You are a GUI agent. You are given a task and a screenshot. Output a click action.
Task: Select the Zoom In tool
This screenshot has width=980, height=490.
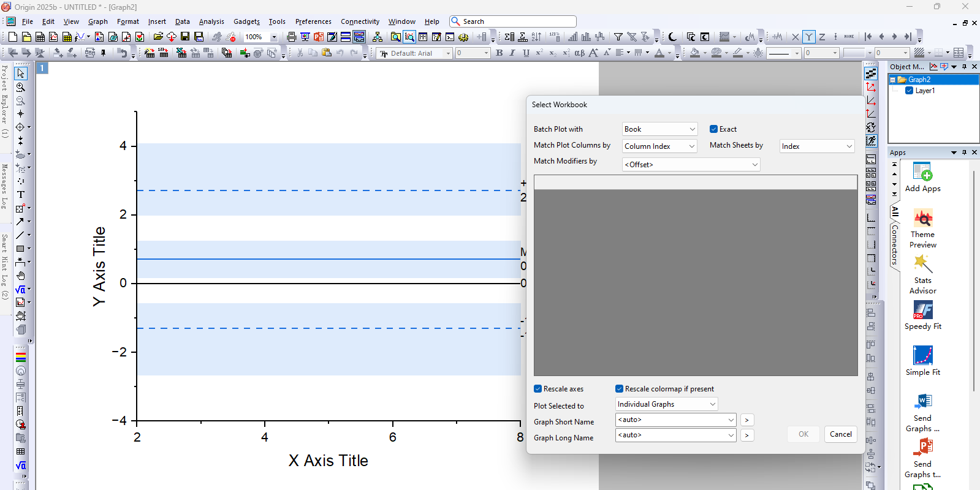pyautogui.click(x=20, y=88)
